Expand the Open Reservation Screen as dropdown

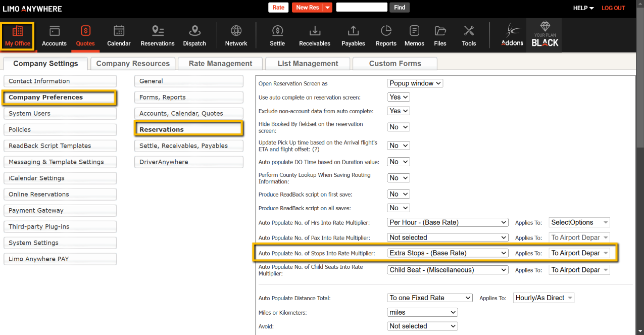pyautogui.click(x=415, y=83)
